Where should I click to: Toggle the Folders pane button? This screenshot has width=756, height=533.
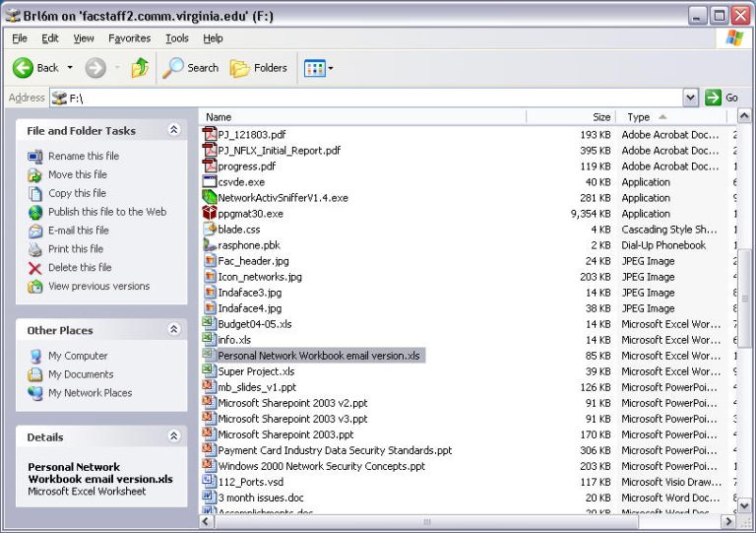(258, 68)
